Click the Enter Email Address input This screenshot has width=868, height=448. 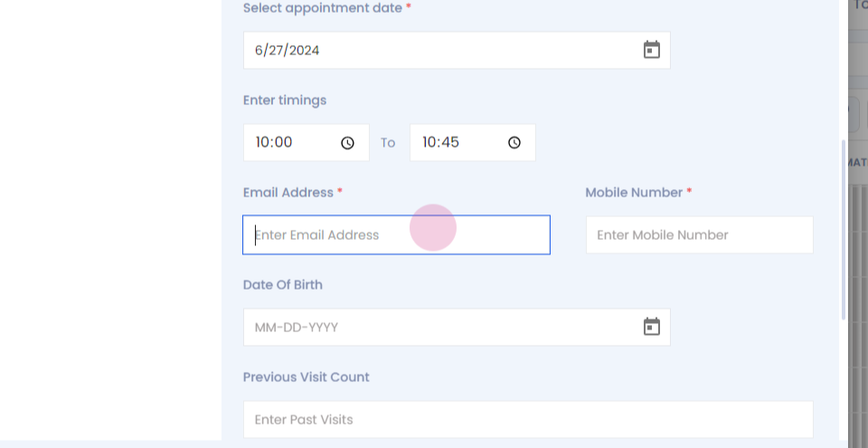click(396, 235)
